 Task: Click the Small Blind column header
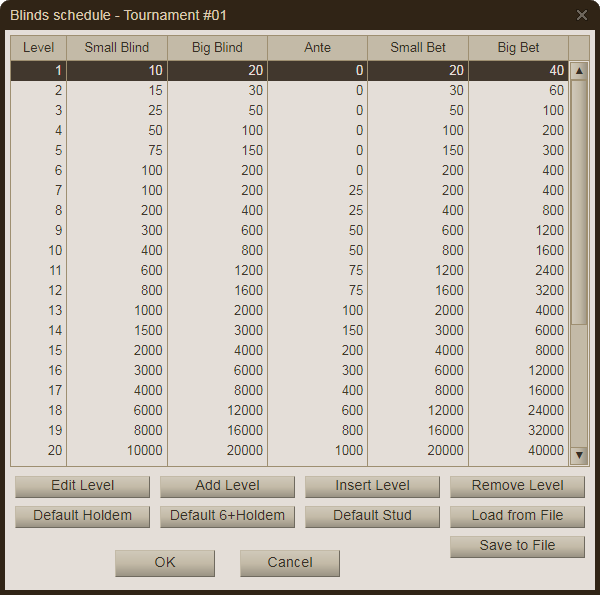pos(117,48)
